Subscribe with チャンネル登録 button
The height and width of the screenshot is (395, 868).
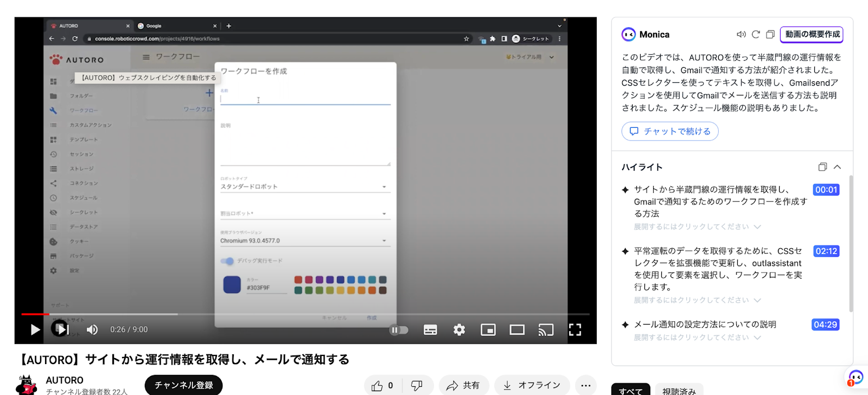183,385
